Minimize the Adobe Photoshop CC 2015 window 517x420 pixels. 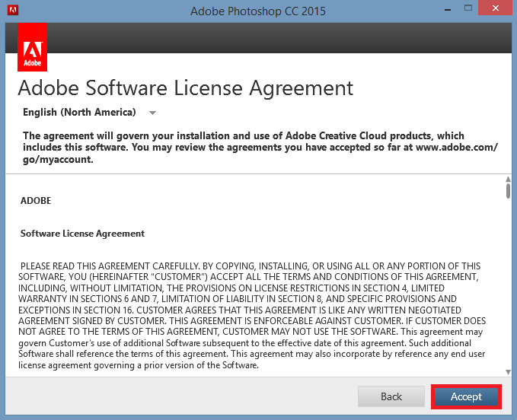click(448, 9)
